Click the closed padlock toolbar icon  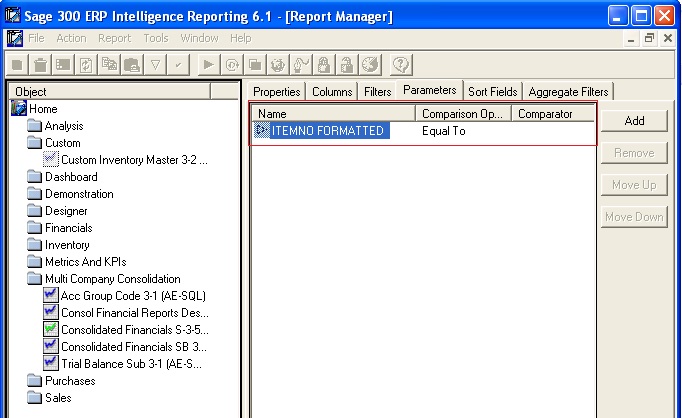pos(324,65)
